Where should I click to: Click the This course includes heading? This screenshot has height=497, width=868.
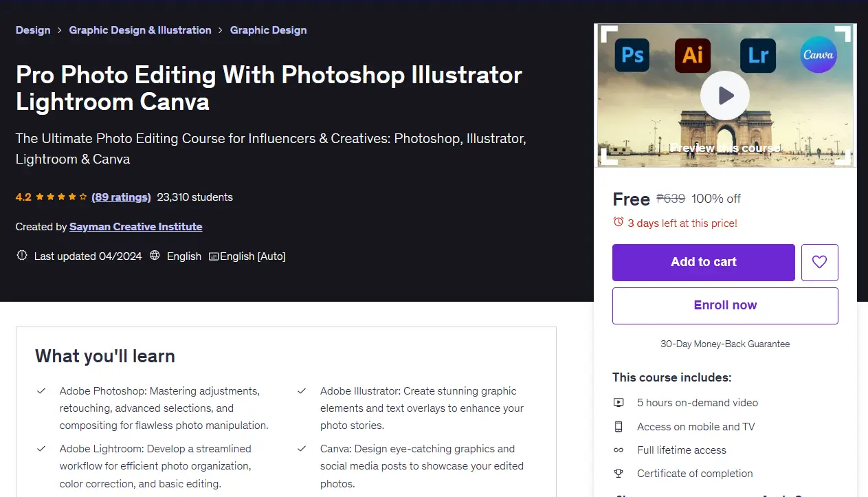[672, 377]
